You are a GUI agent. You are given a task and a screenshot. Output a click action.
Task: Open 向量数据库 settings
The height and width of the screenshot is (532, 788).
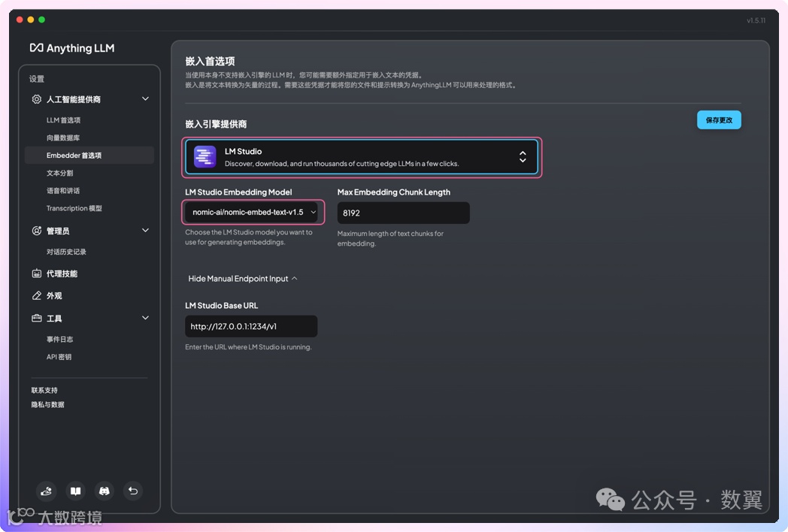pos(63,138)
